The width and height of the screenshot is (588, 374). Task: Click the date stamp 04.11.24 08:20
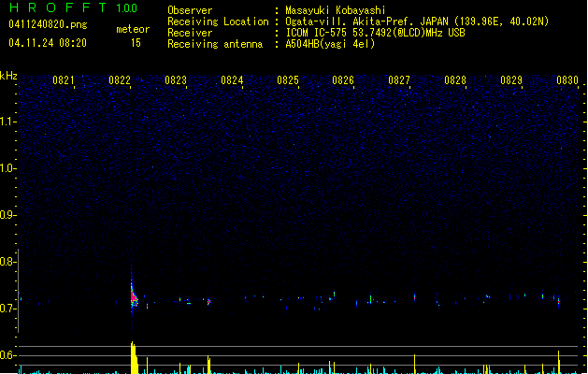point(48,43)
